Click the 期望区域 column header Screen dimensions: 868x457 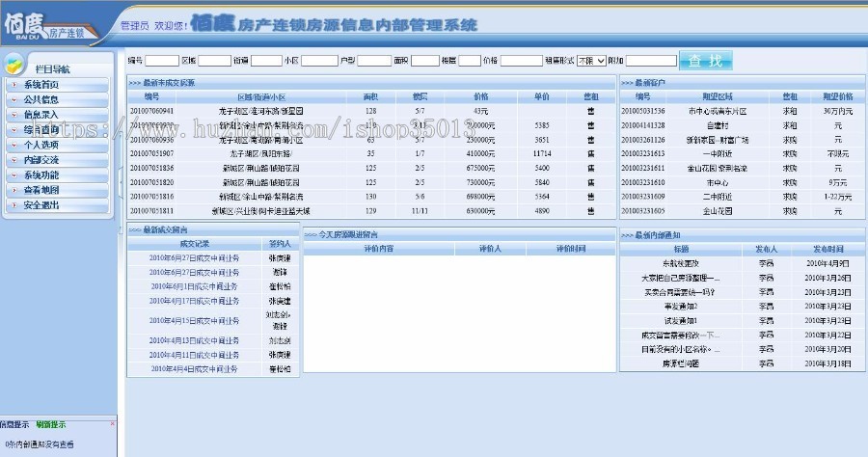tap(718, 96)
